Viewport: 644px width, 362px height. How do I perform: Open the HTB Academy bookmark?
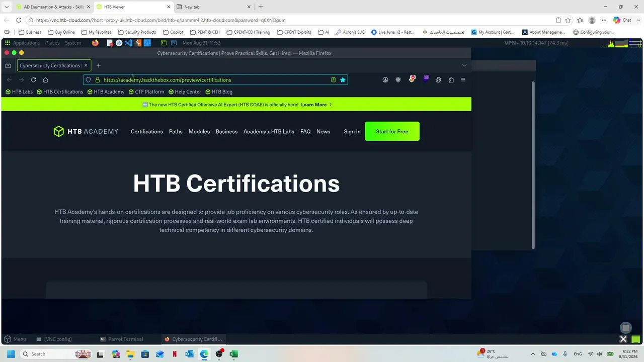pos(106,92)
